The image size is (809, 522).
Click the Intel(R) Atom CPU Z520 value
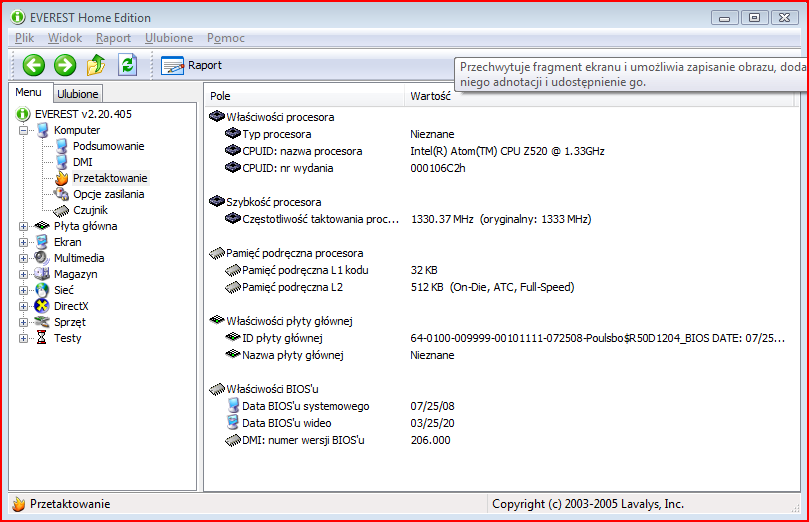pos(507,151)
